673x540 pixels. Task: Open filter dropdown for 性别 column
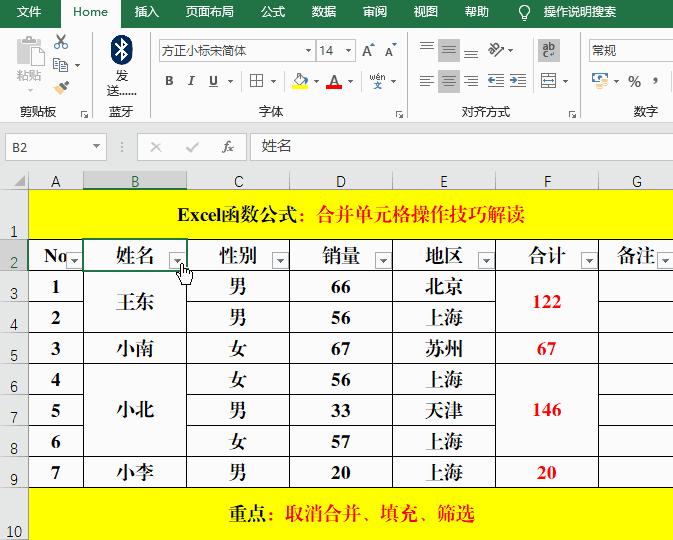click(x=280, y=260)
